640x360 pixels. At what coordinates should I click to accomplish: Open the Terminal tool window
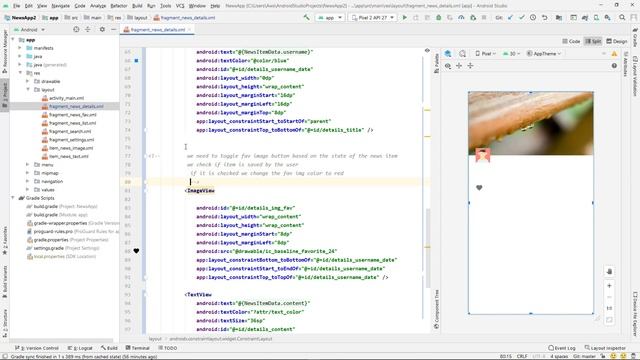[138, 348]
